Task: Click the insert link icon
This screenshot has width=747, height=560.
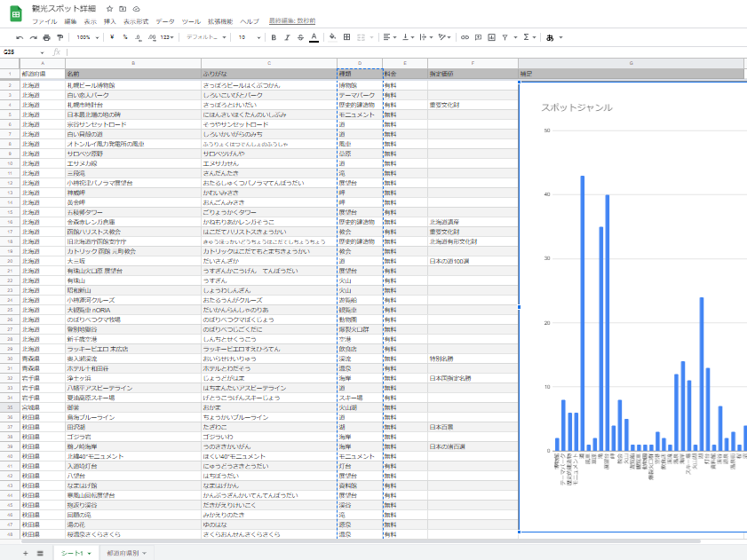Action: click(465, 37)
